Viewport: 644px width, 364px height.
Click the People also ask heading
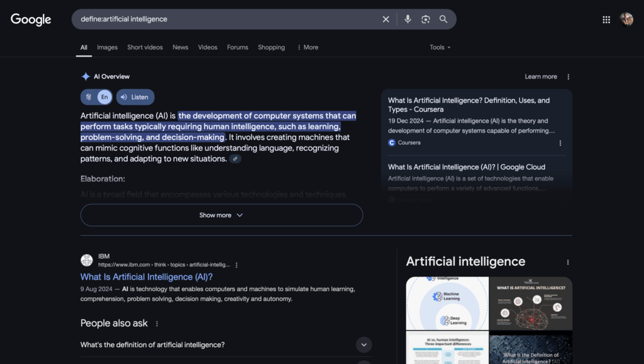click(114, 323)
